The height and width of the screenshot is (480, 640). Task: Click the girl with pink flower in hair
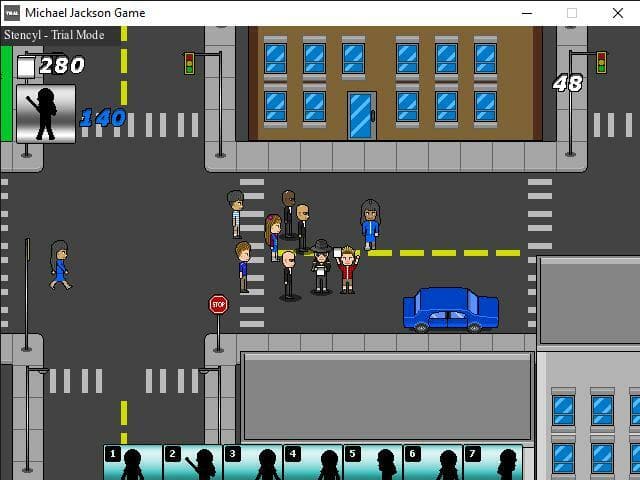click(x=273, y=238)
